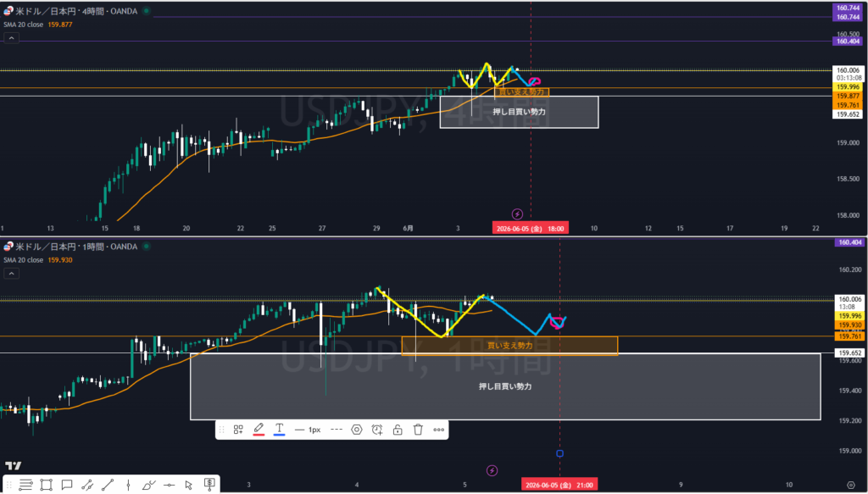Collapse indicator legend on 4-hour chart
Screen dimensions: 868x494
11,38
